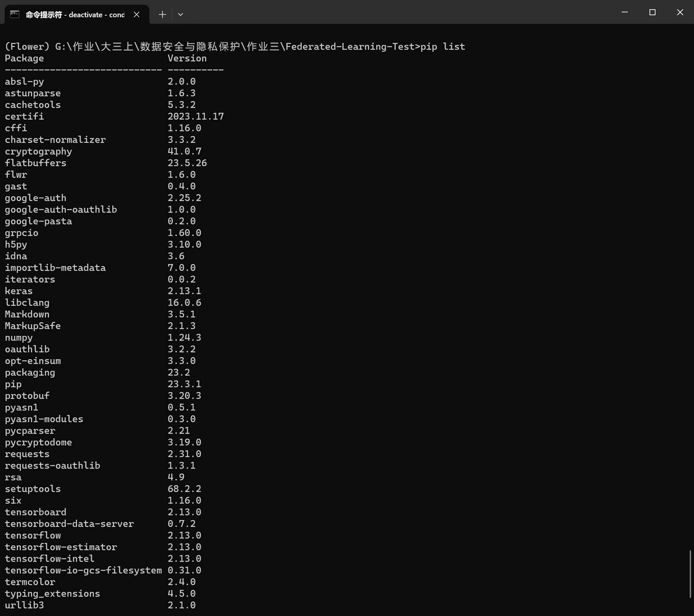Maximize the terminal window
This screenshot has height=616, width=694.
pyautogui.click(x=652, y=12)
